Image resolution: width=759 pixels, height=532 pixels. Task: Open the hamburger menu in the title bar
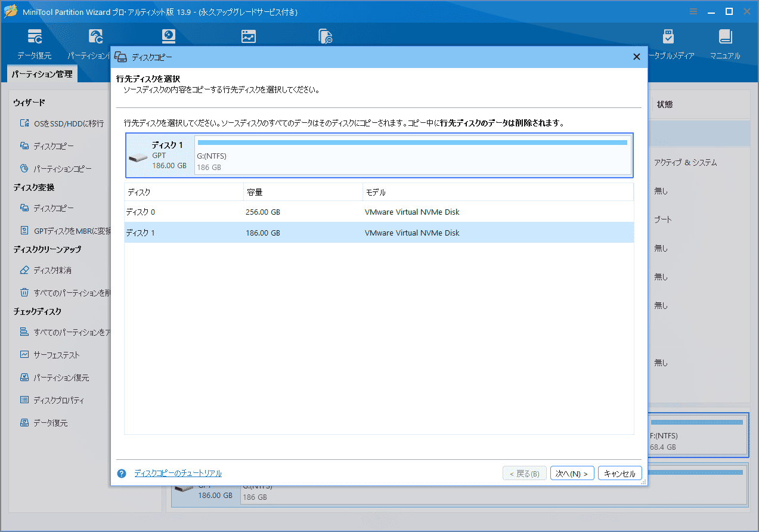pyautogui.click(x=693, y=11)
